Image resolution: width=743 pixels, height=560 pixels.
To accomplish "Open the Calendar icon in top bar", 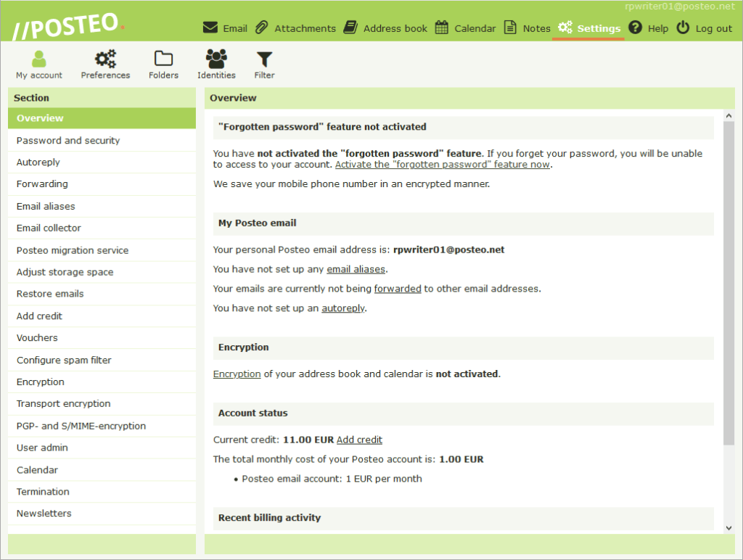I will pyautogui.click(x=442, y=28).
